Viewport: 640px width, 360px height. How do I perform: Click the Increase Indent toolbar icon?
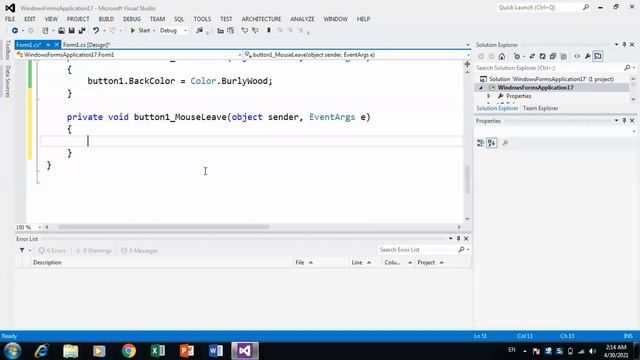tap(231, 31)
